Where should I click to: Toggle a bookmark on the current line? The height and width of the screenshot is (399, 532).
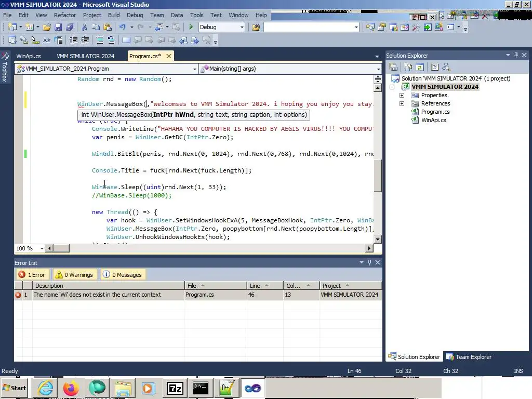point(126,41)
